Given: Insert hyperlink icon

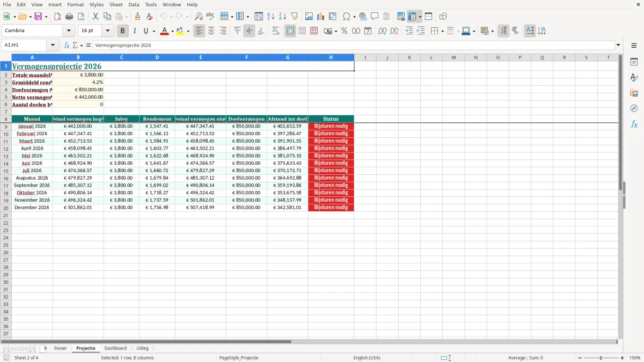Looking at the screenshot, I should [363, 17].
